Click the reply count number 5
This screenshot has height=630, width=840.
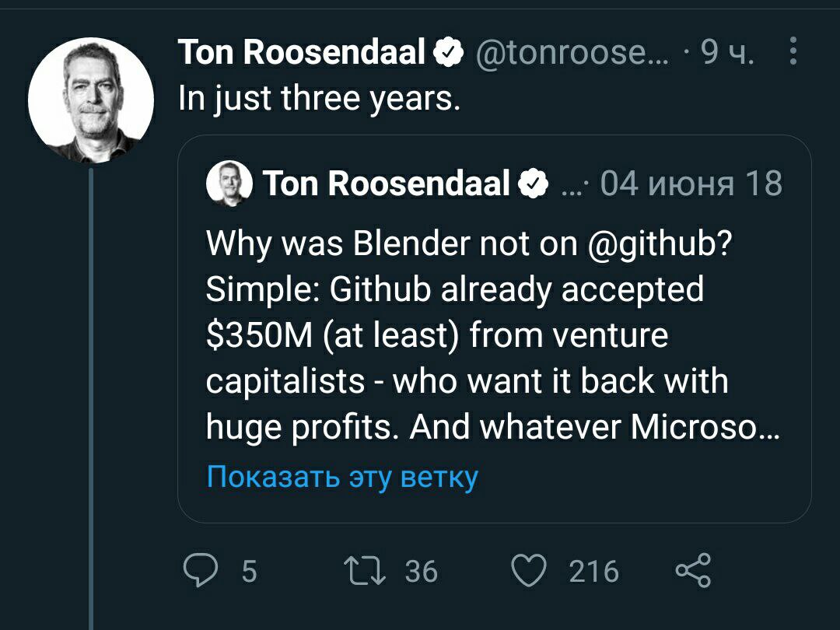pyautogui.click(x=249, y=571)
